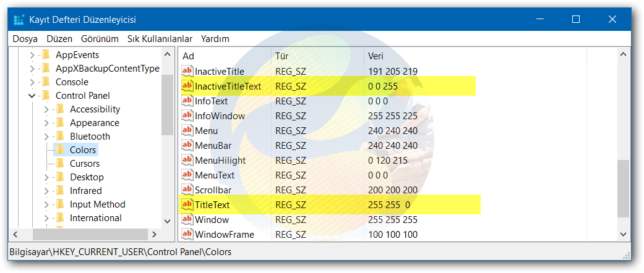Viewport: 644px width, 273px height.
Task: Click the WindowFrame string value icon
Action: 187,235
